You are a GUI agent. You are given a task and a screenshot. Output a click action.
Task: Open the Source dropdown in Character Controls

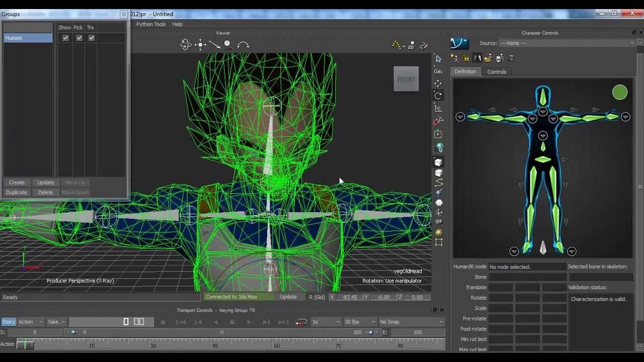point(567,43)
